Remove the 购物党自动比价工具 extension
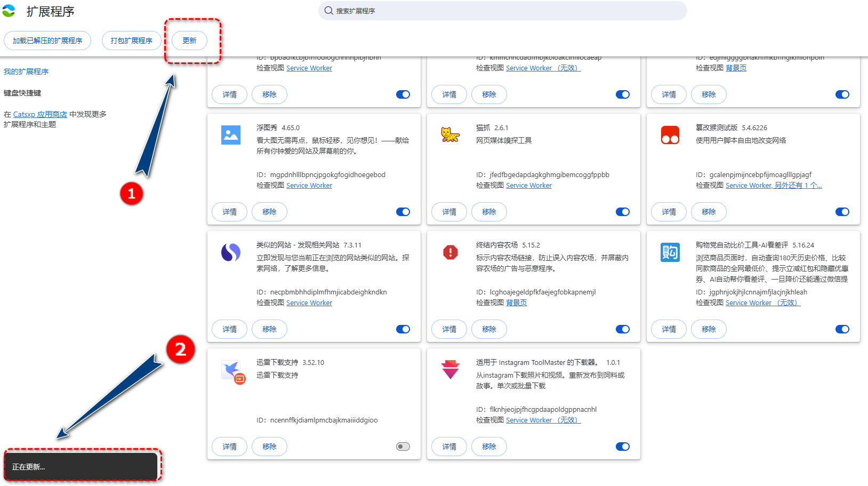Viewport: 868px width, 486px height. tap(709, 329)
